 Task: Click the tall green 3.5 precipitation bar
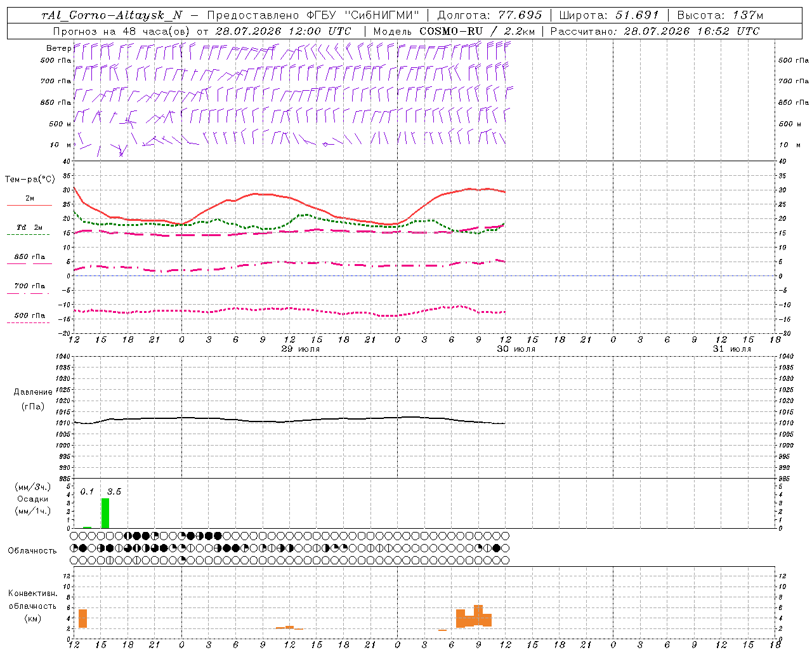[105, 513]
